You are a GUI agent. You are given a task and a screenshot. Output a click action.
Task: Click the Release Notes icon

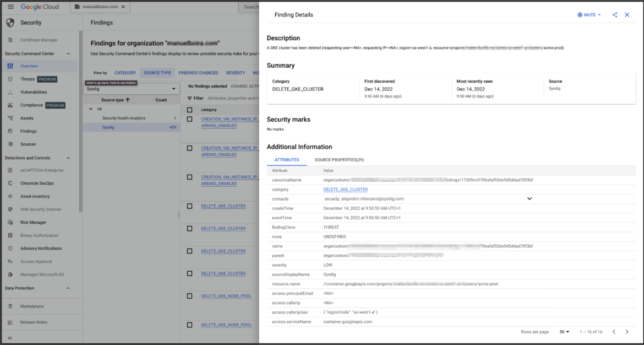point(10,322)
